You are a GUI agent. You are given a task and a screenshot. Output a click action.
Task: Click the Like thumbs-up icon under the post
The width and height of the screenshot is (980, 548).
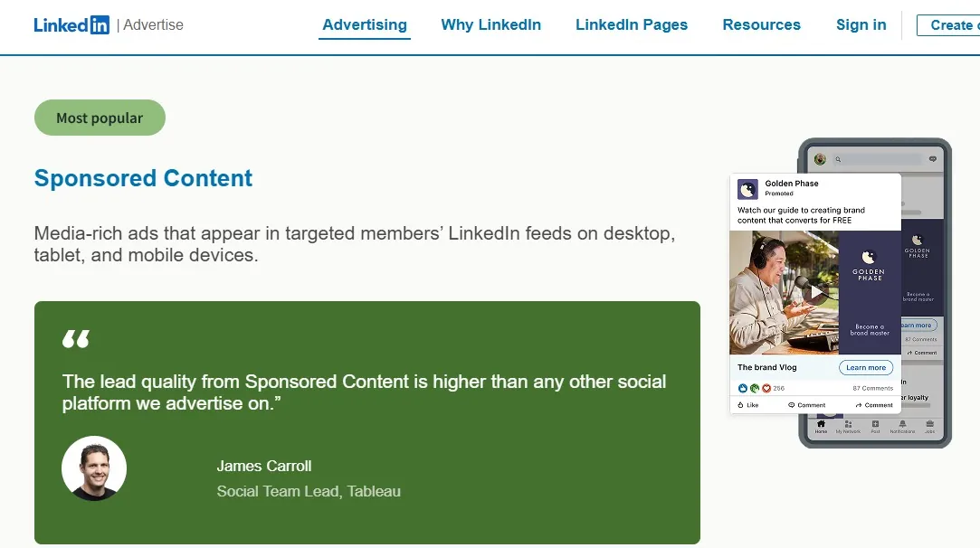[x=741, y=404]
